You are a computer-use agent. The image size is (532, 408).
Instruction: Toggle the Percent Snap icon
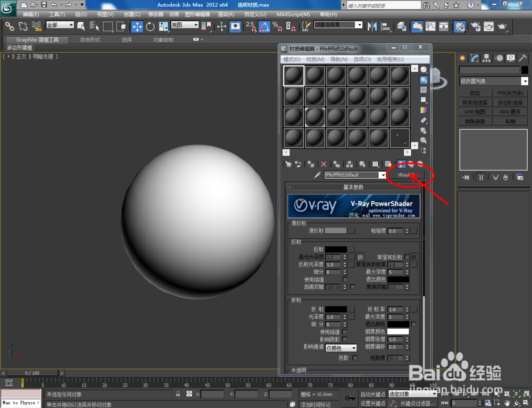tap(277, 27)
